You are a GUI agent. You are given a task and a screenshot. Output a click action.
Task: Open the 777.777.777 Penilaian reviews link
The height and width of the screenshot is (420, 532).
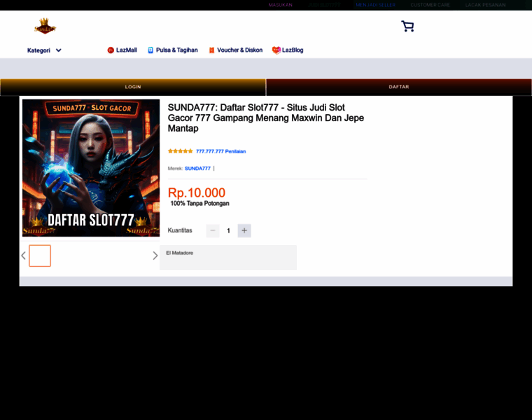point(221,151)
